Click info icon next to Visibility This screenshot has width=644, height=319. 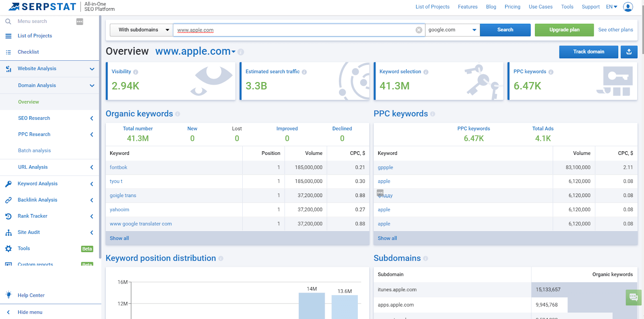pos(136,72)
